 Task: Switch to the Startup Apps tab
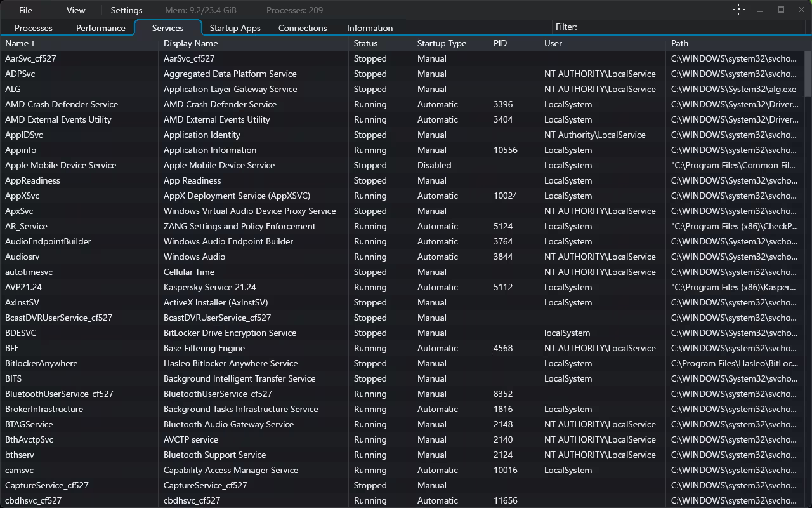pyautogui.click(x=235, y=28)
